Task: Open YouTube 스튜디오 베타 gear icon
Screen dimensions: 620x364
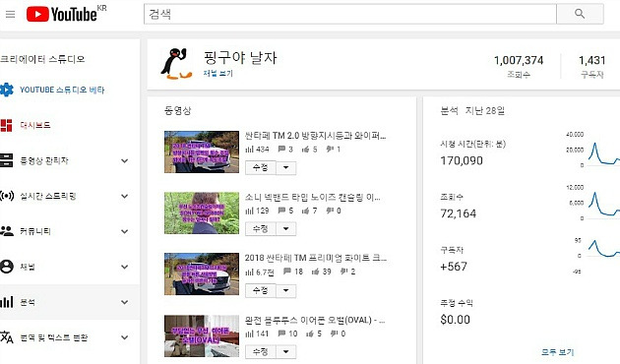Action: click(6, 90)
